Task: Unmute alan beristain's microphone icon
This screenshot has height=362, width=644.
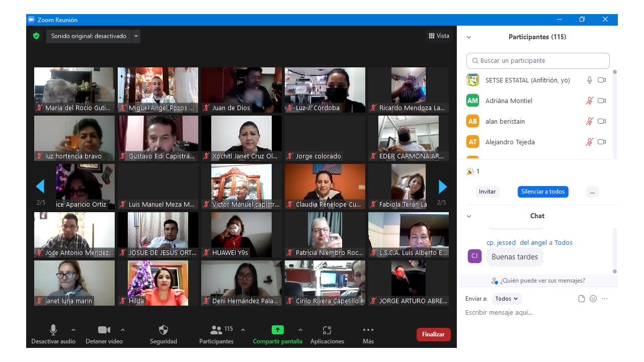Action: [x=590, y=121]
